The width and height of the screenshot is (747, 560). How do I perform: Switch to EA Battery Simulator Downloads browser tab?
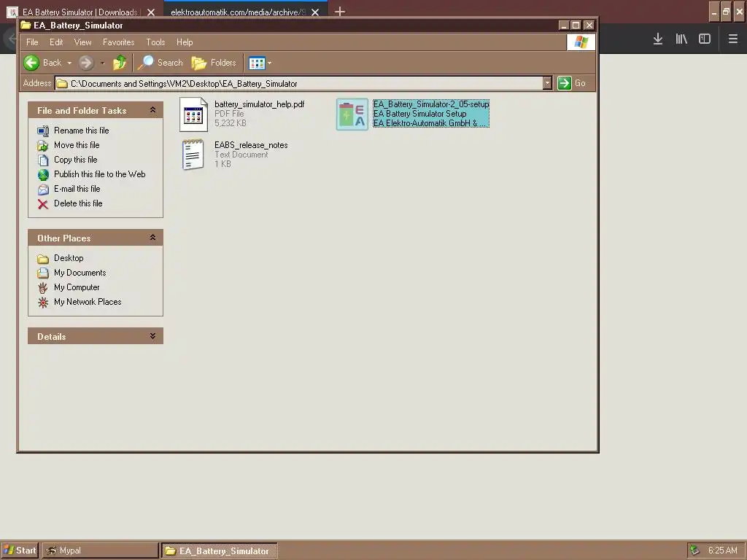coord(80,12)
